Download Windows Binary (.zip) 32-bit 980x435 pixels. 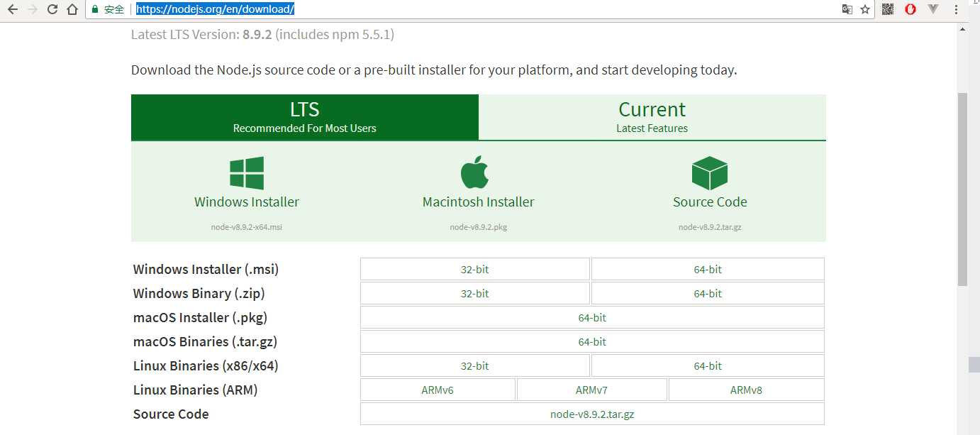(x=475, y=293)
